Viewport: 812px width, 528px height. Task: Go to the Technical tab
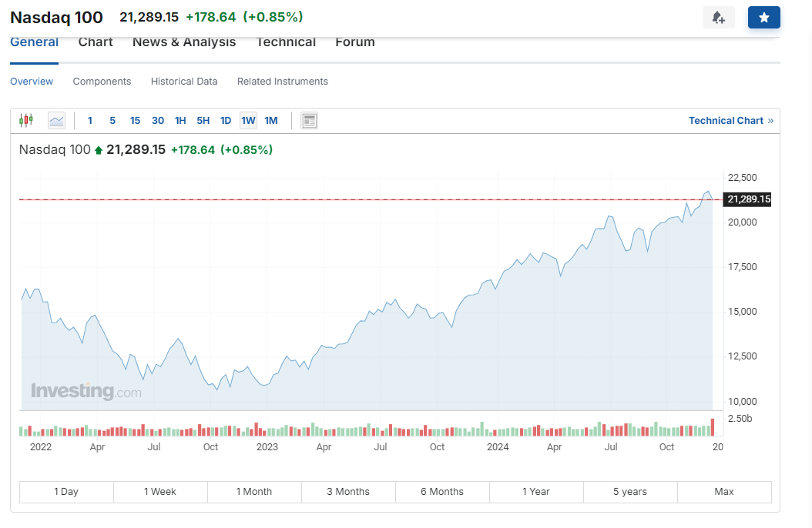click(286, 42)
